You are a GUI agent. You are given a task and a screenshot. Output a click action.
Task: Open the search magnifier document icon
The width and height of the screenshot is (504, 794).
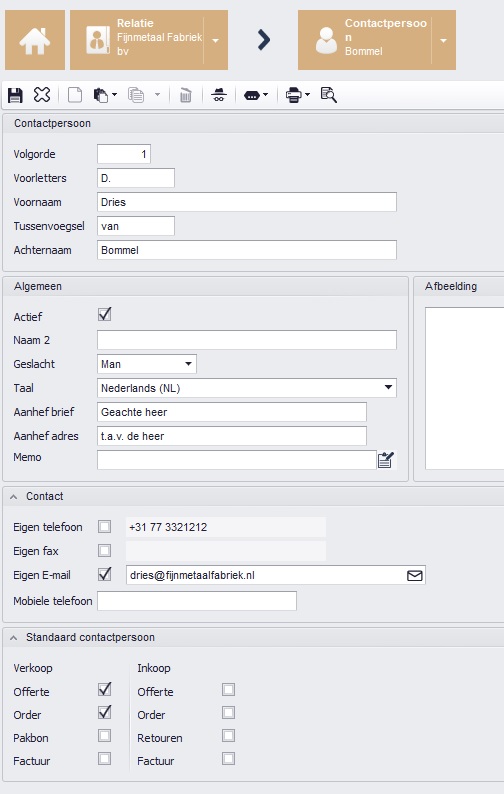pyautogui.click(x=329, y=95)
